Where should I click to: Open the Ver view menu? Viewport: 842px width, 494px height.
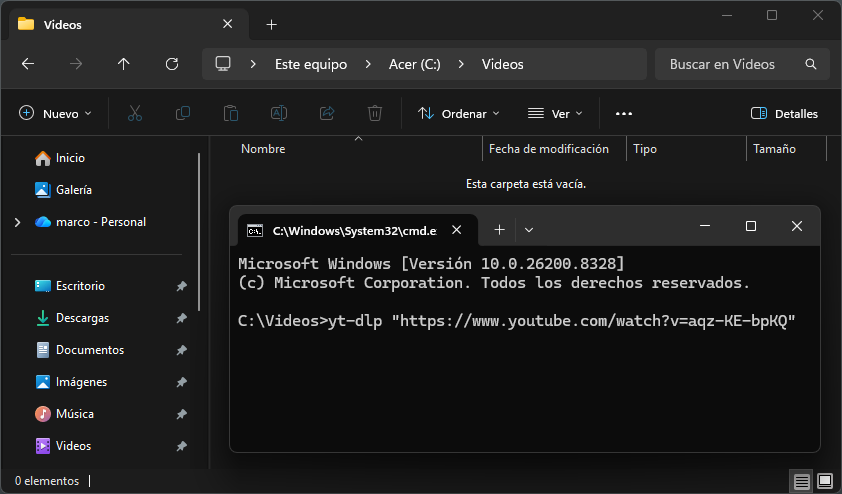(555, 113)
